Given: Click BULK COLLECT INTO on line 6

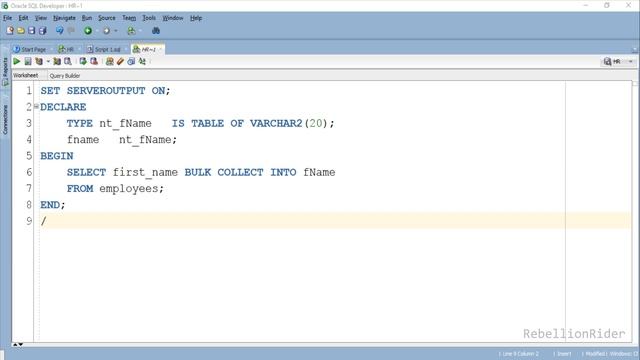Looking at the screenshot, I should tap(240, 172).
